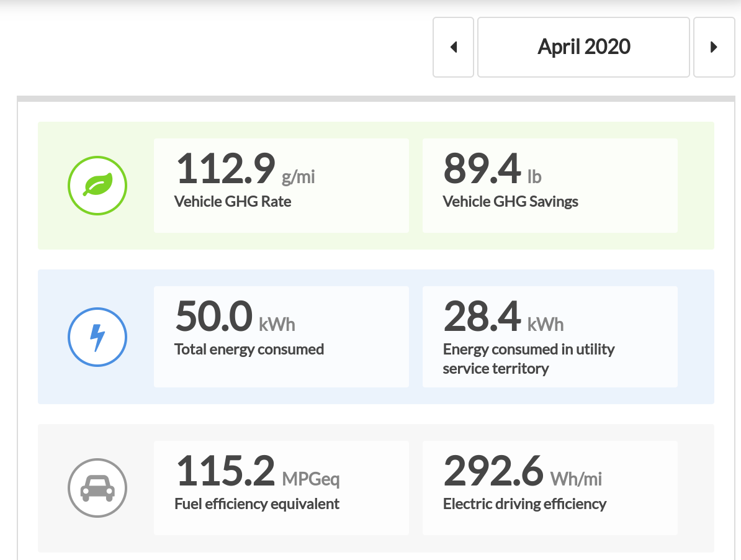Click the g/mi unit beside 112.9

pyautogui.click(x=299, y=177)
